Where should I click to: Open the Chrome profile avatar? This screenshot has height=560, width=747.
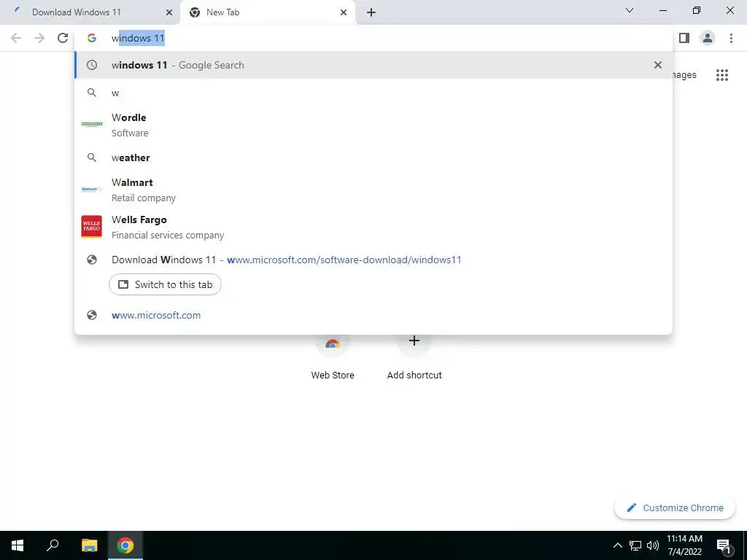pos(708,38)
